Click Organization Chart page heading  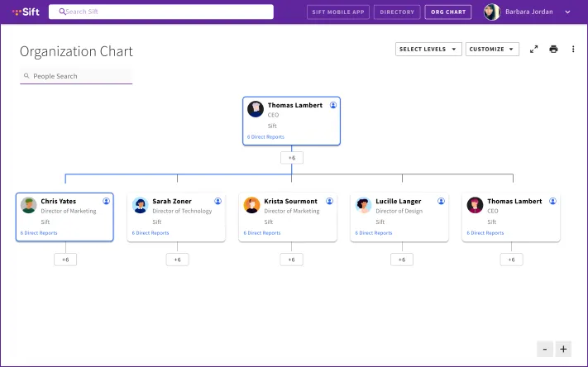click(76, 51)
